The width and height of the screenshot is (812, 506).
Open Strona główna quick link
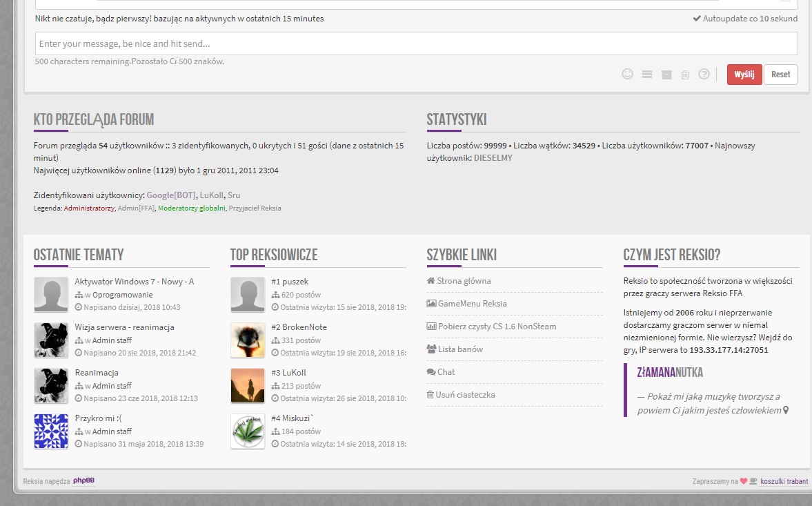(464, 281)
